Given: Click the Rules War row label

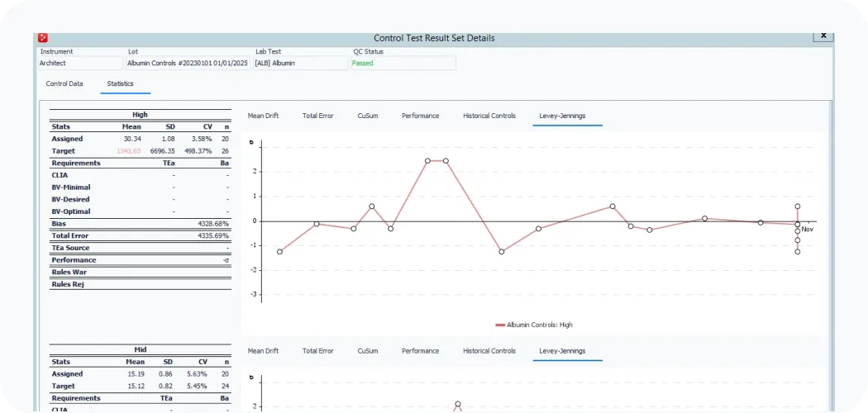Looking at the screenshot, I should (x=69, y=273).
